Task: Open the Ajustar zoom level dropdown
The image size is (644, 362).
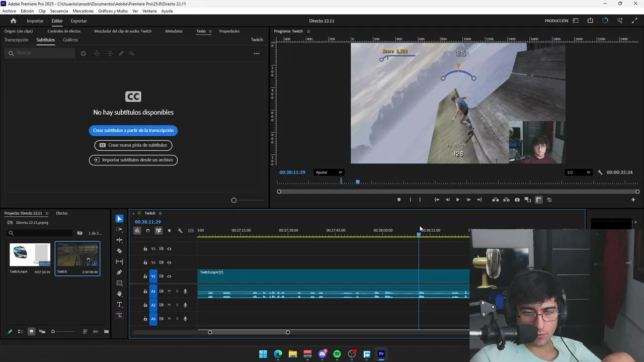Action: tap(329, 172)
